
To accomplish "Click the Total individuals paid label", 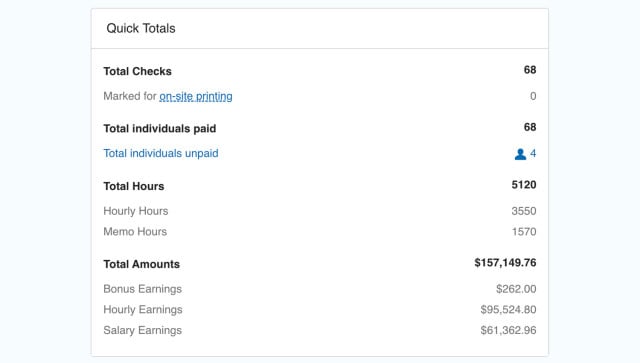I will tap(160, 129).
